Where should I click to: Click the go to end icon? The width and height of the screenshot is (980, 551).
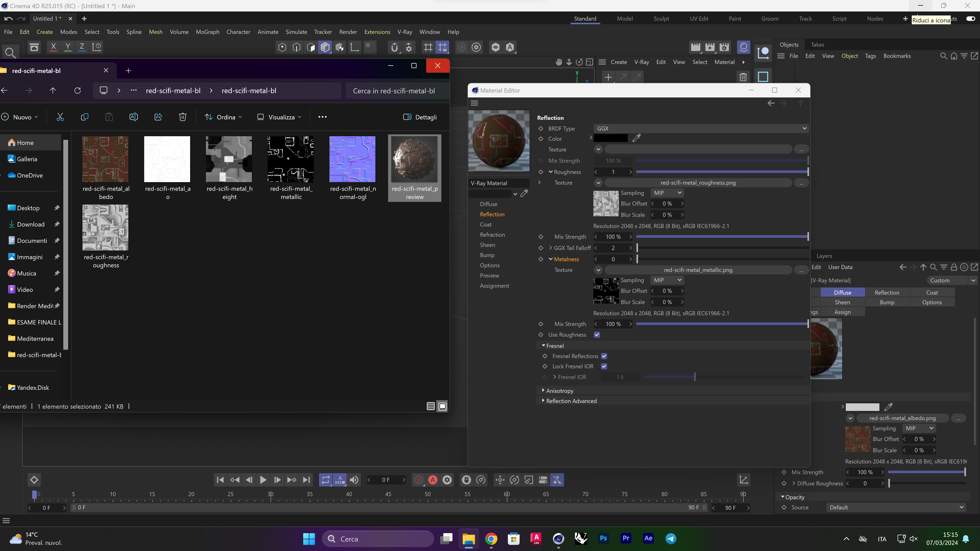tap(306, 480)
